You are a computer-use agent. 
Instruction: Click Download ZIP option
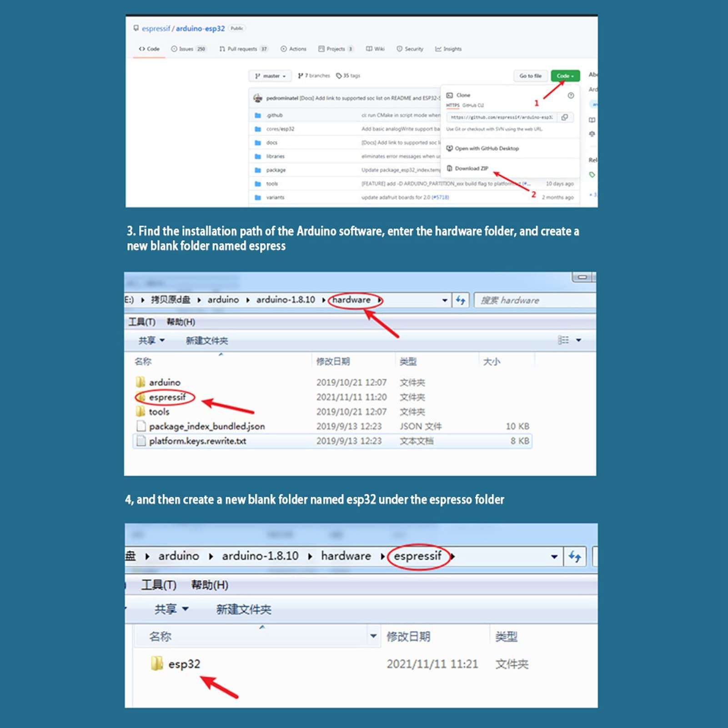471,168
